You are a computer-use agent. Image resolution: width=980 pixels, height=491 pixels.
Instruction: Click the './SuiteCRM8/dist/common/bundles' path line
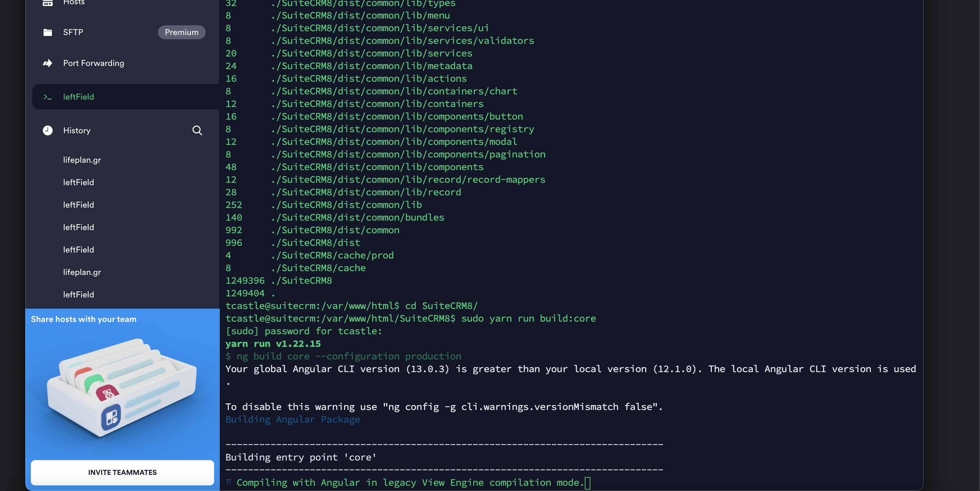[335, 217]
